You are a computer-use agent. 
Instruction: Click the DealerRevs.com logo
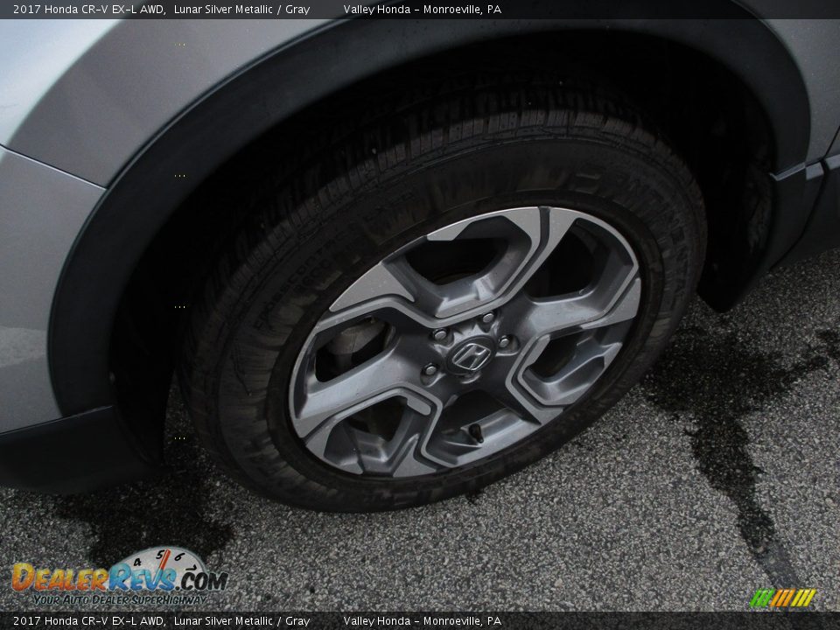(118, 577)
